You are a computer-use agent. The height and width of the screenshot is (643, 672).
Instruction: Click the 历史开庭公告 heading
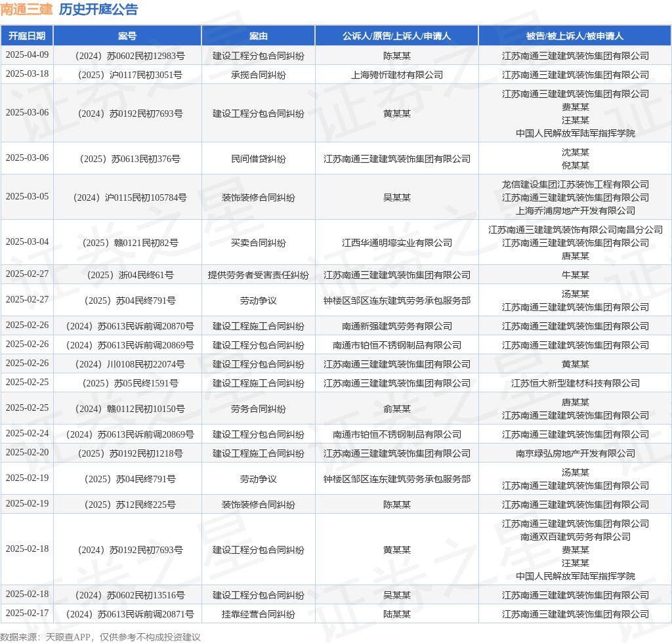point(98,9)
